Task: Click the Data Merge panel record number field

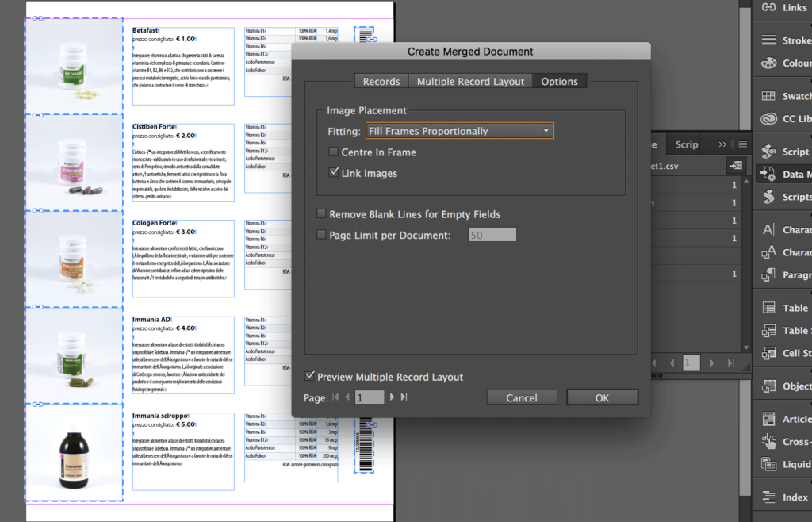Action: 691,363
